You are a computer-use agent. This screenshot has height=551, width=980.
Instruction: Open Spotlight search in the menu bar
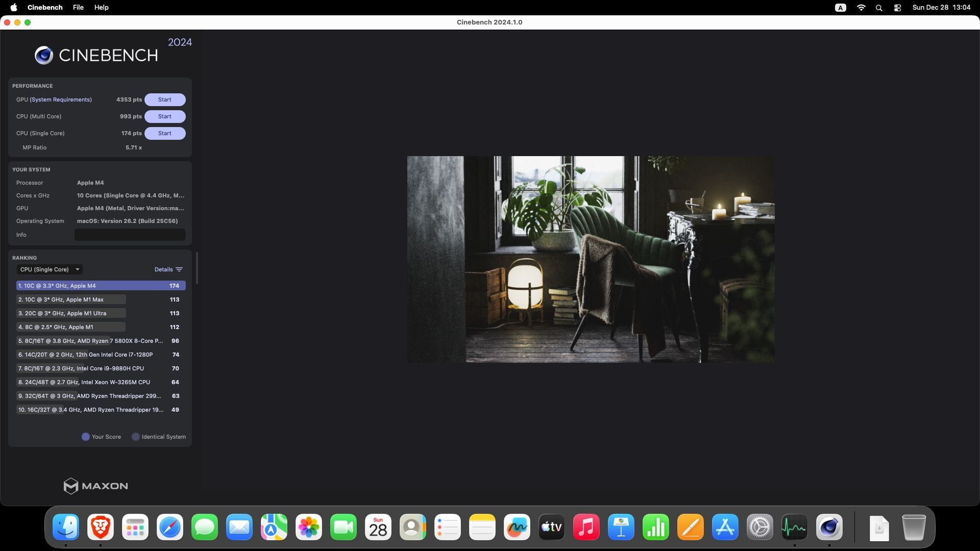(x=879, y=8)
